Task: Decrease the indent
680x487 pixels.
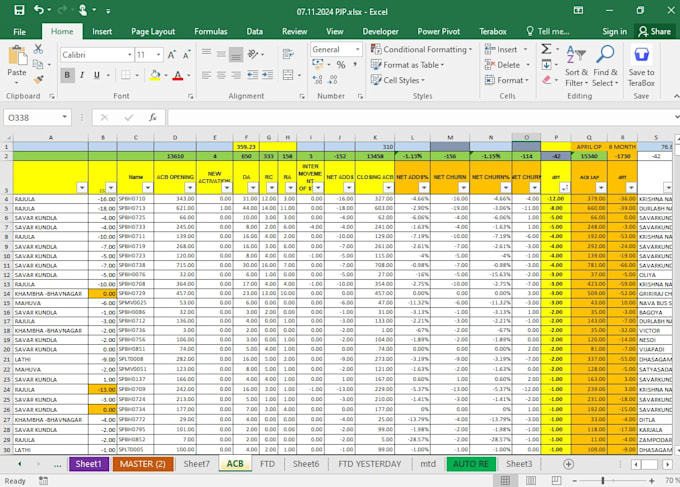Action: click(x=252, y=75)
